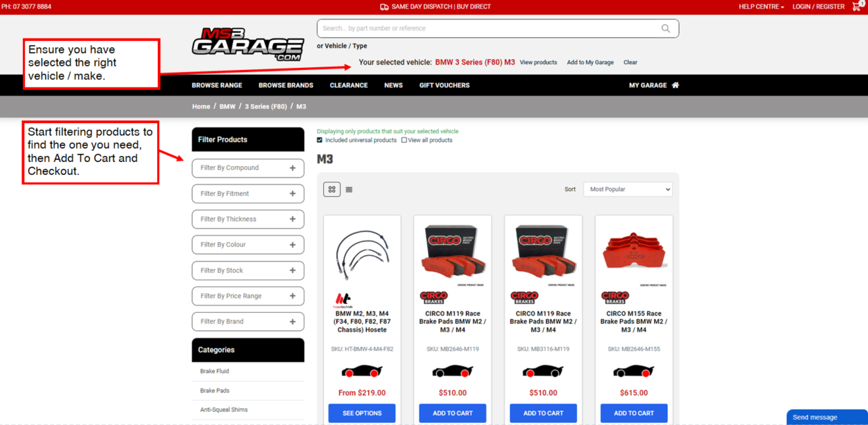Open Send message chat button
This screenshot has width=868, height=425.
tap(827, 417)
